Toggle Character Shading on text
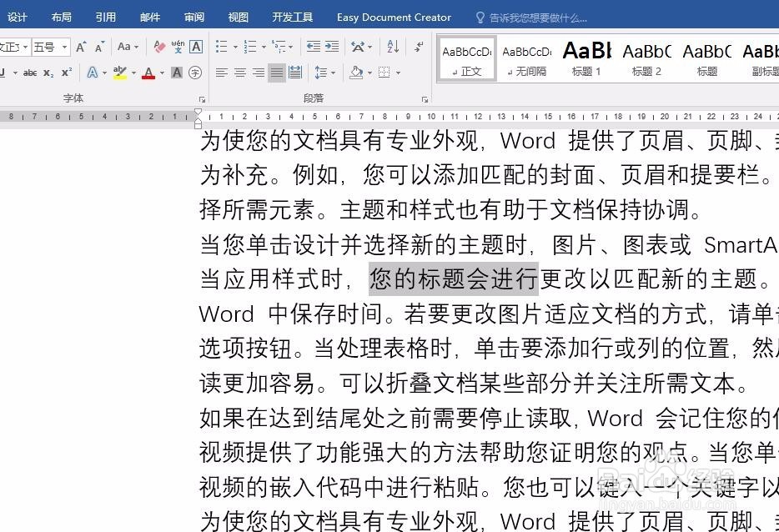The width and height of the screenshot is (779, 532). (177, 73)
